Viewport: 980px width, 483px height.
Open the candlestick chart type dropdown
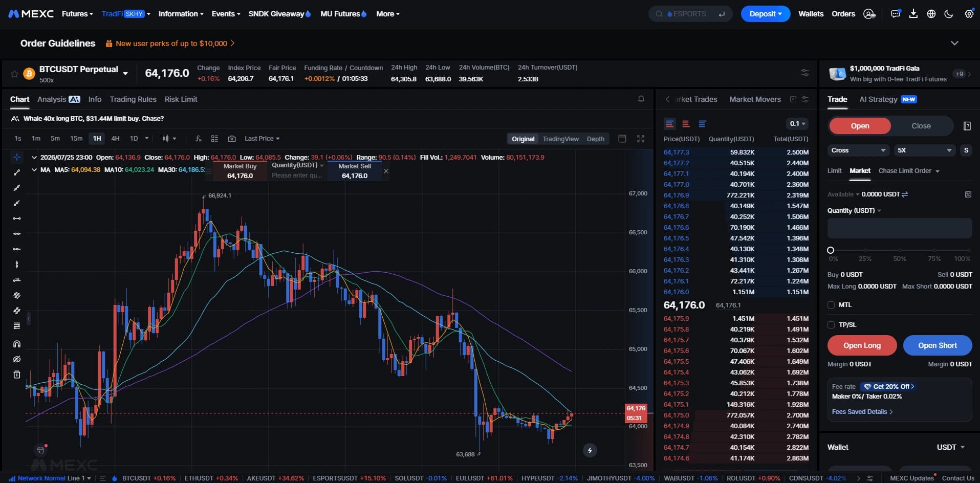[x=169, y=139]
